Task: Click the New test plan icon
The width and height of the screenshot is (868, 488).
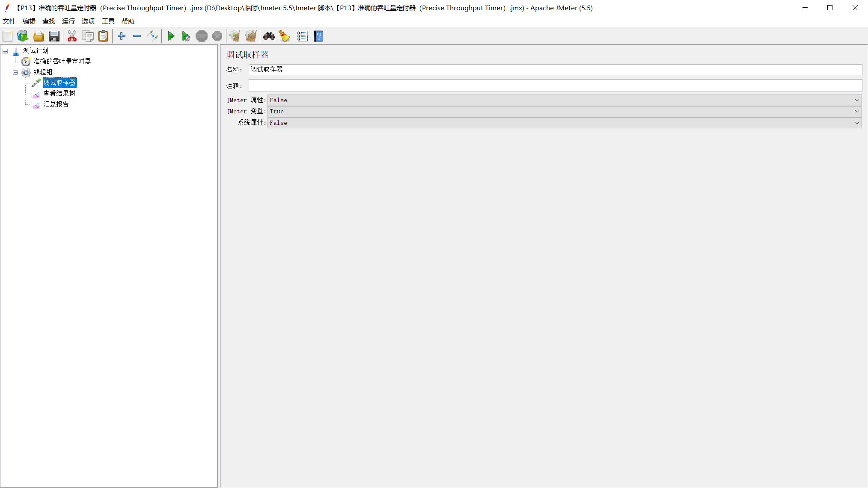Action: tap(8, 36)
